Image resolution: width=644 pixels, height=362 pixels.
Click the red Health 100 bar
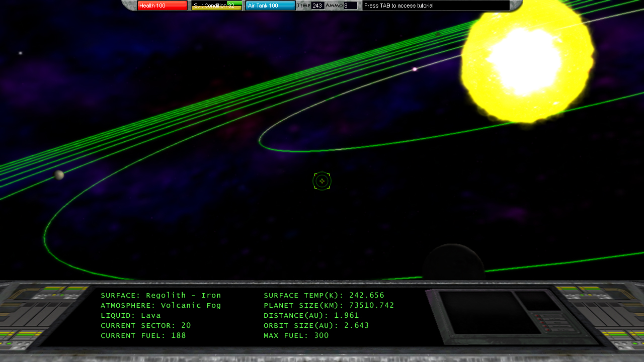click(163, 6)
